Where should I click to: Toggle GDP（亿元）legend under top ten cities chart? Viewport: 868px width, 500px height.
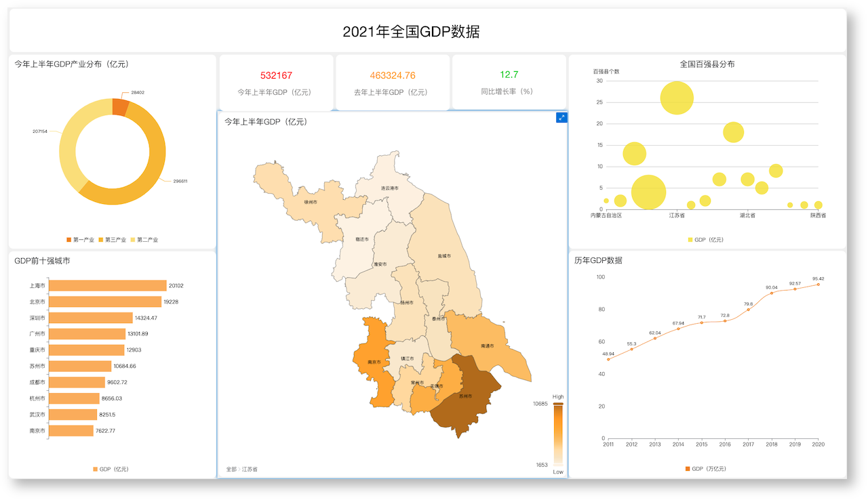111,469
